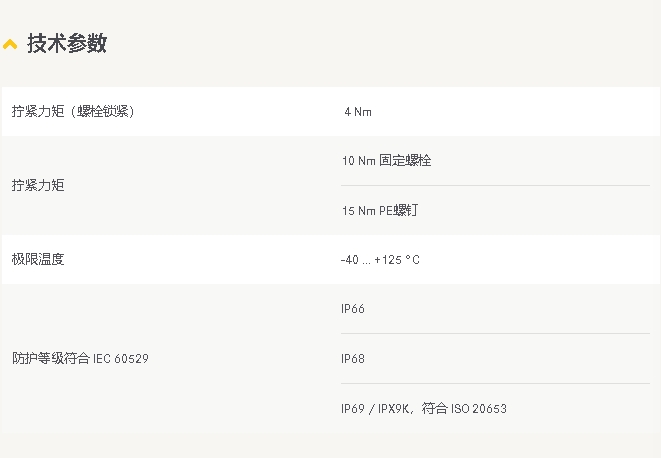Viewport: 661px width, 458px height.
Task: Click the divider below IP68
Action: click(x=495, y=383)
